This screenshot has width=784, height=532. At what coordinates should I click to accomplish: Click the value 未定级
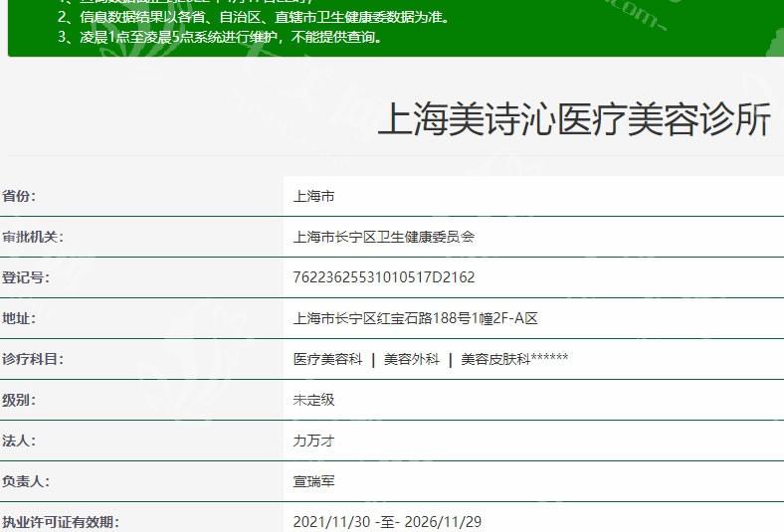(x=313, y=400)
